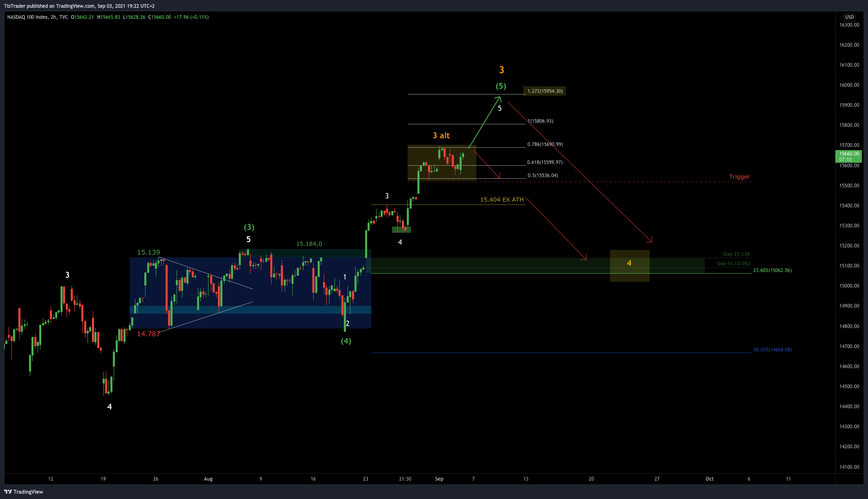The image size is (868, 499).
Task: Click the Gap 15.139 label
Action: [736, 254]
